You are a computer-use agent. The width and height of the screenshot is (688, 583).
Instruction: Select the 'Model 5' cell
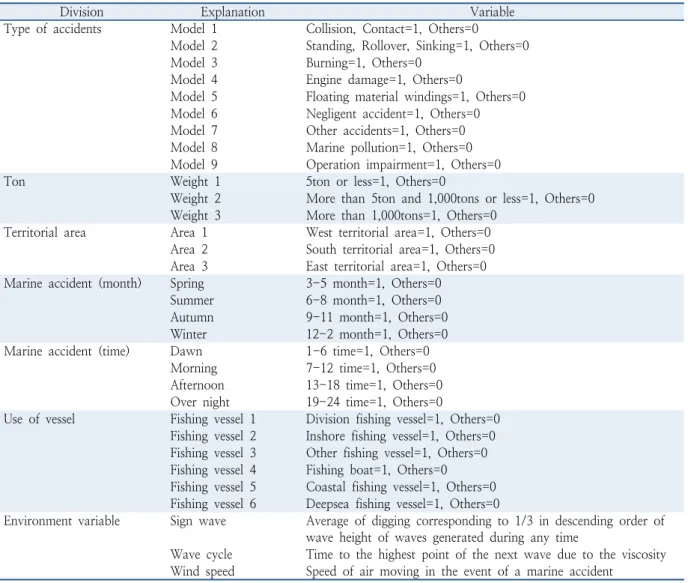[194, 97]
